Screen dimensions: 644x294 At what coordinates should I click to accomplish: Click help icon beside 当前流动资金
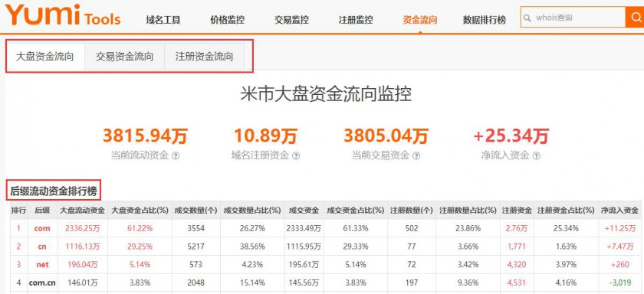(x=176, y=156)
